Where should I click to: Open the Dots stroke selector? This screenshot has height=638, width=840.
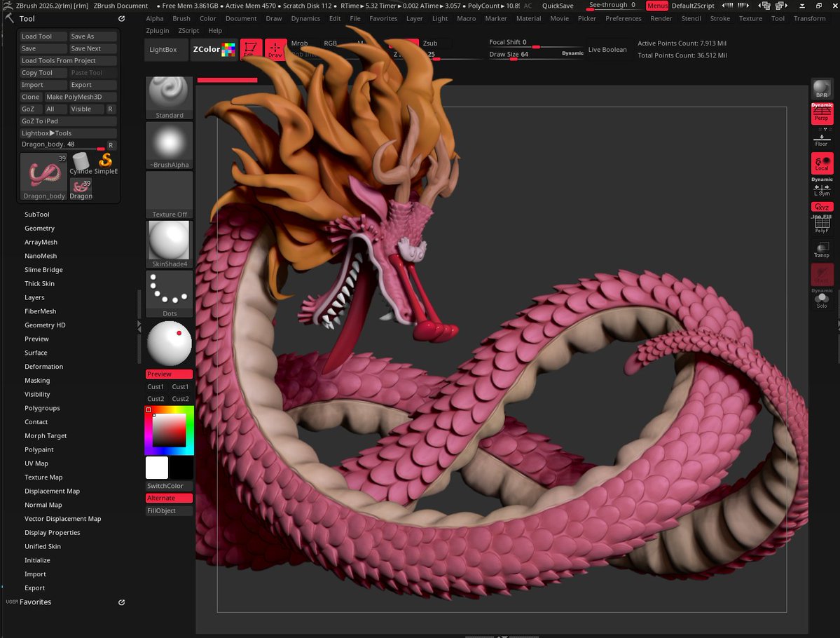(170, 294)
